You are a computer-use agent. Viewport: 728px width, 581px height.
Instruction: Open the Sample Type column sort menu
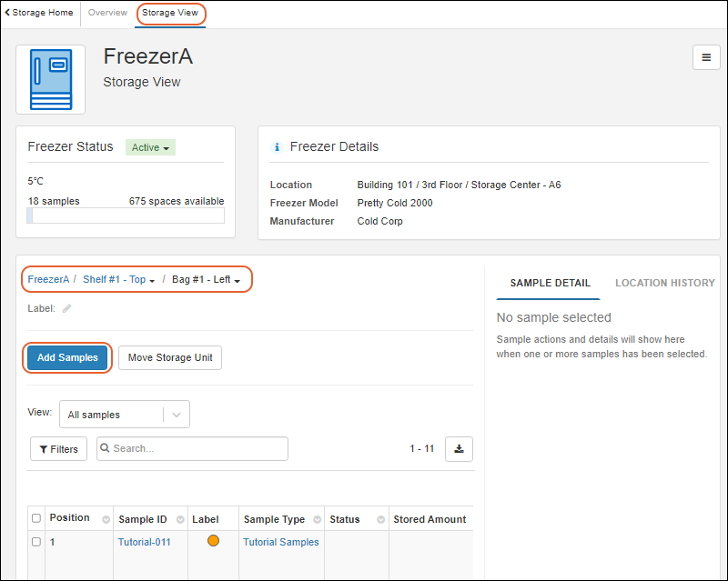coord(317,519)
